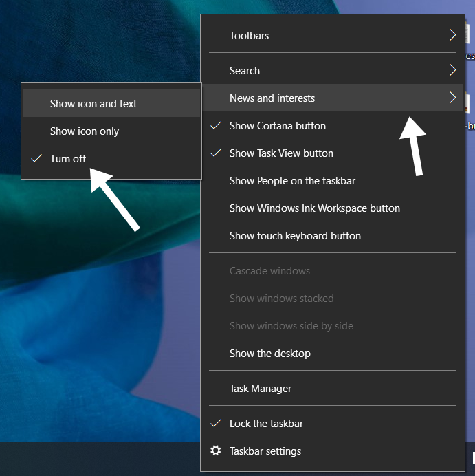The height and width of the screenshot is (476, 475).
Task: Enable Show People on the taskbar
Action: 333,181
